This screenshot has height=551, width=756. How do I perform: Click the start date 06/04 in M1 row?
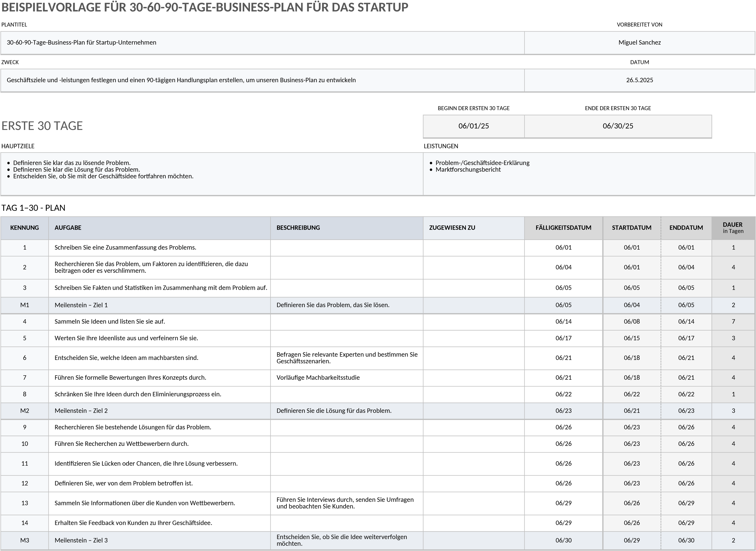(x=632, y=305)
